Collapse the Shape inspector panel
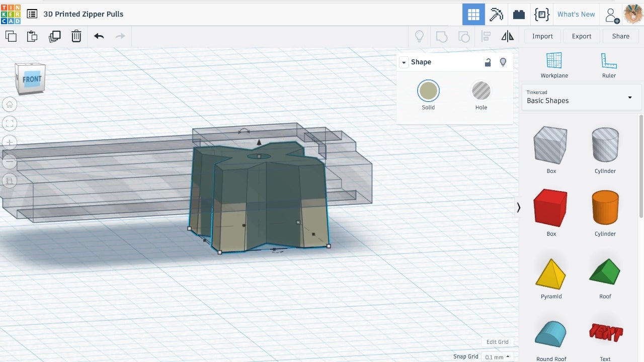644x362 pixels. pyautogui.click(x=404, y=62)
